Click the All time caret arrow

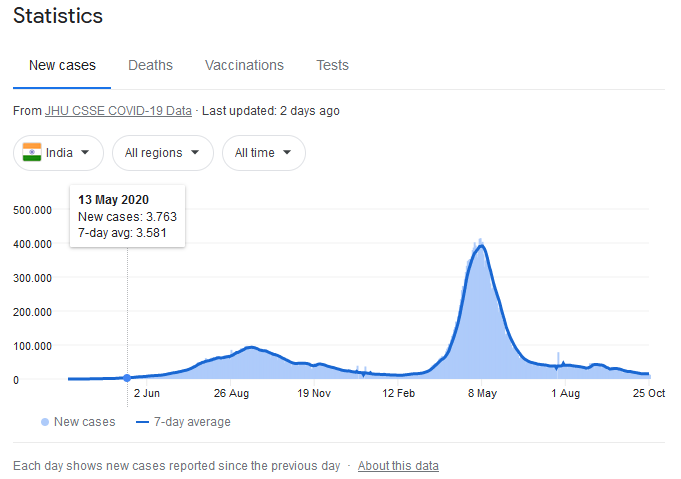(x=287, y=152)
